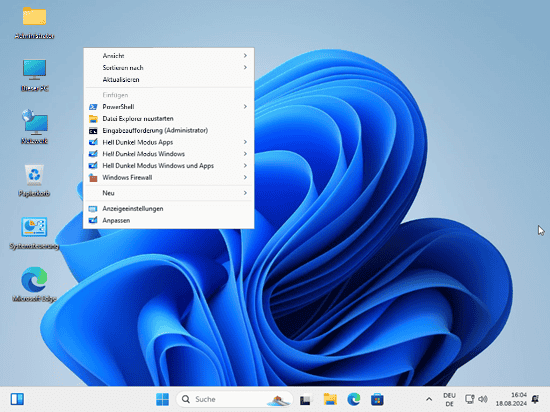Image resolution: width=550 pixels, height=412 pixels.
Task: Show hidden tray icons chevron
Action: [429, 399]
